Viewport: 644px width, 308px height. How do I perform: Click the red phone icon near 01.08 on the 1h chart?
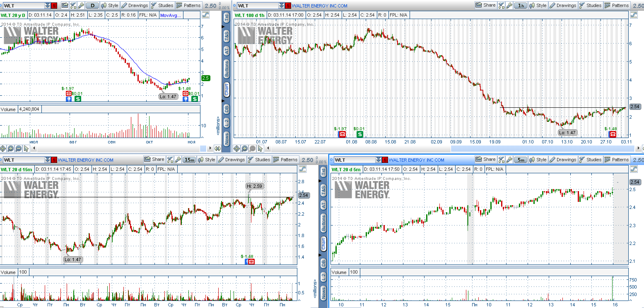pyautogui.click(x=342, y=134)
